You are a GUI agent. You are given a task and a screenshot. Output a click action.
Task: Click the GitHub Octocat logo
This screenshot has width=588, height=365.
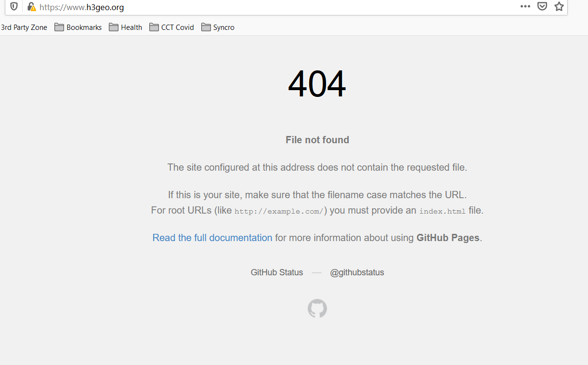point(317,309)
